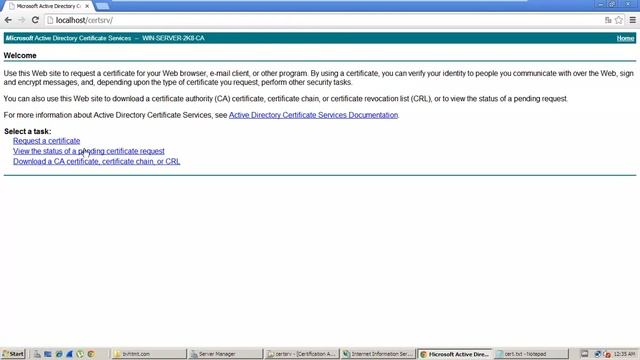
Task: Minimize the Chrome browser window
Action: (600, 4)
